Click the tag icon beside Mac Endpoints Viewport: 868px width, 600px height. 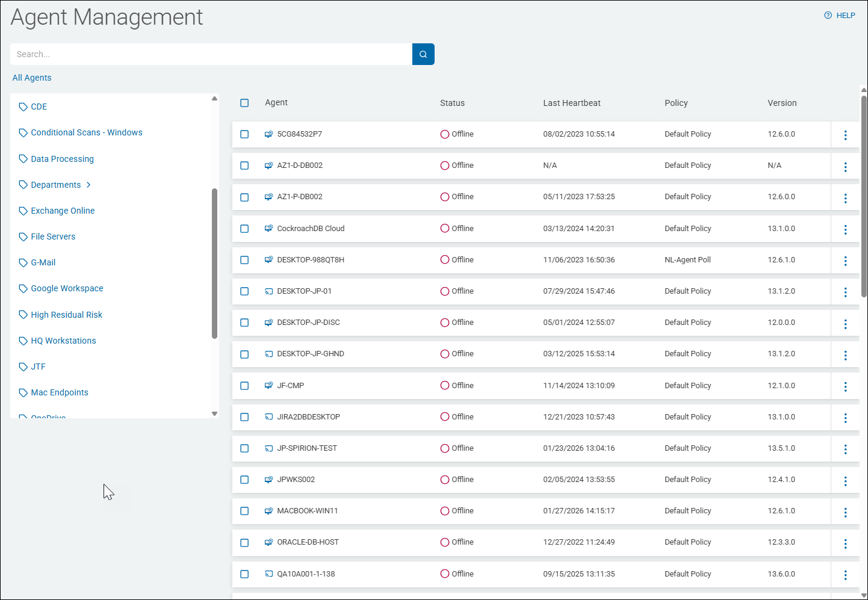(x=23, y=393)
